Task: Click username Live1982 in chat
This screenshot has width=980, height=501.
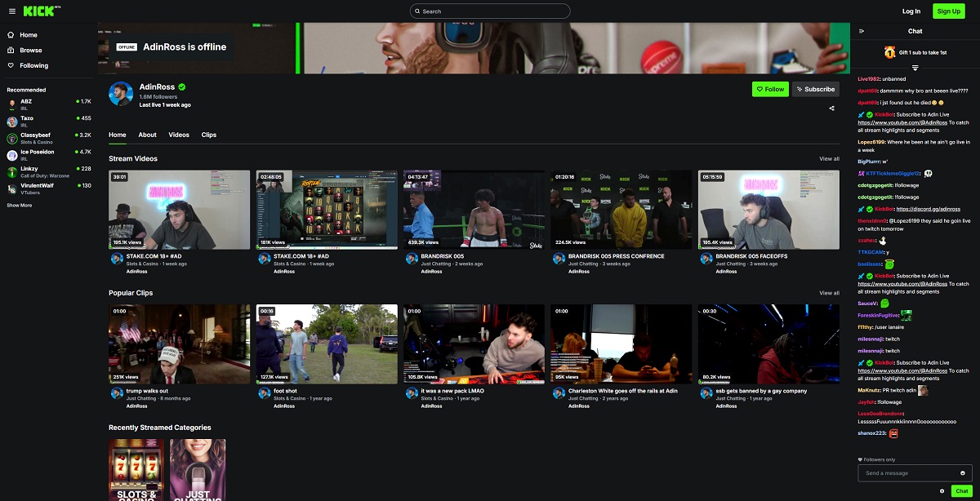Action: 868,79
